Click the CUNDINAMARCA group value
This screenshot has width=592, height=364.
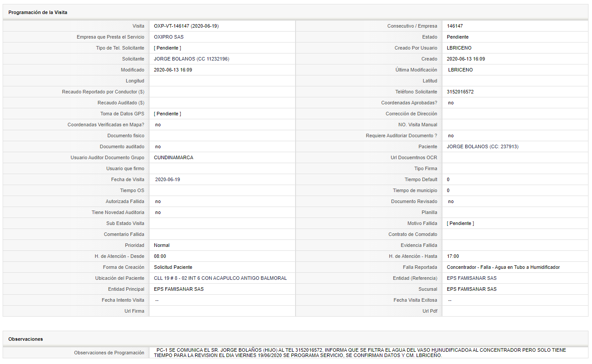pyautogui.click(x=174, y=158)
